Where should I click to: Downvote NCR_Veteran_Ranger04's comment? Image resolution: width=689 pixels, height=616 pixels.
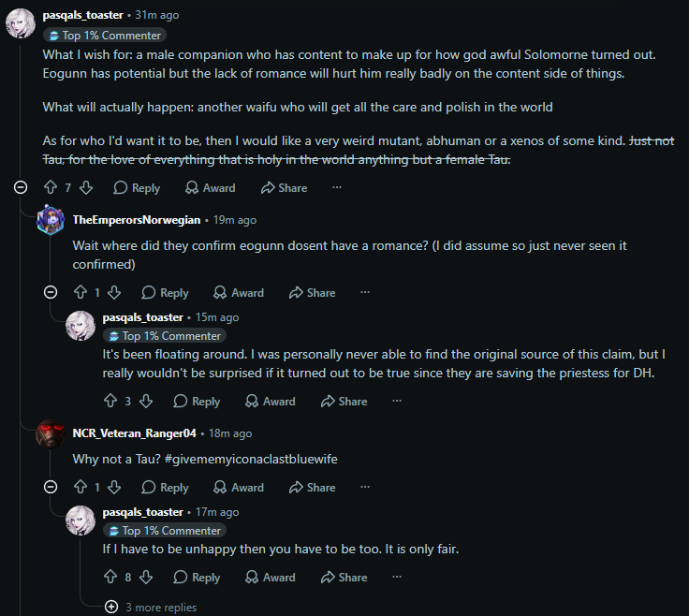click(x=114, y=487)
